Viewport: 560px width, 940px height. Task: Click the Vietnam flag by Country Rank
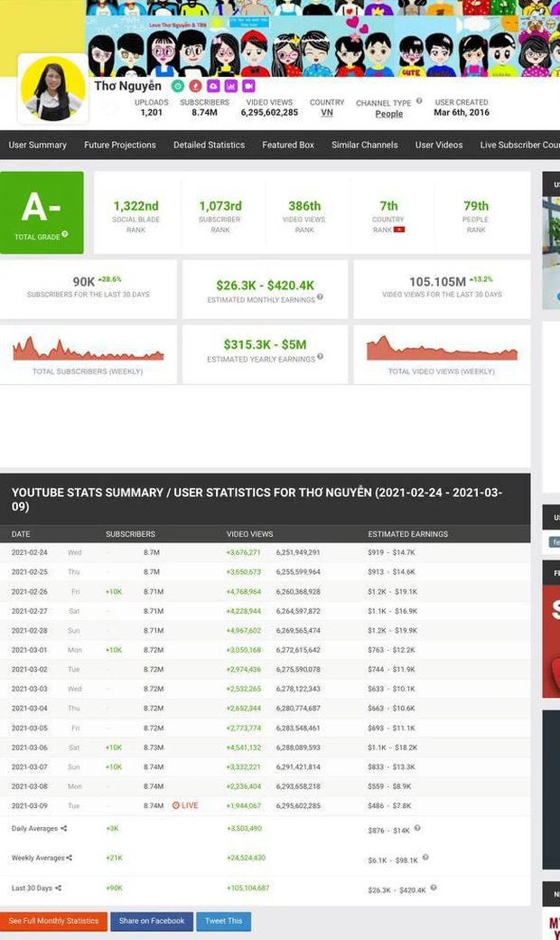(399, 230)
